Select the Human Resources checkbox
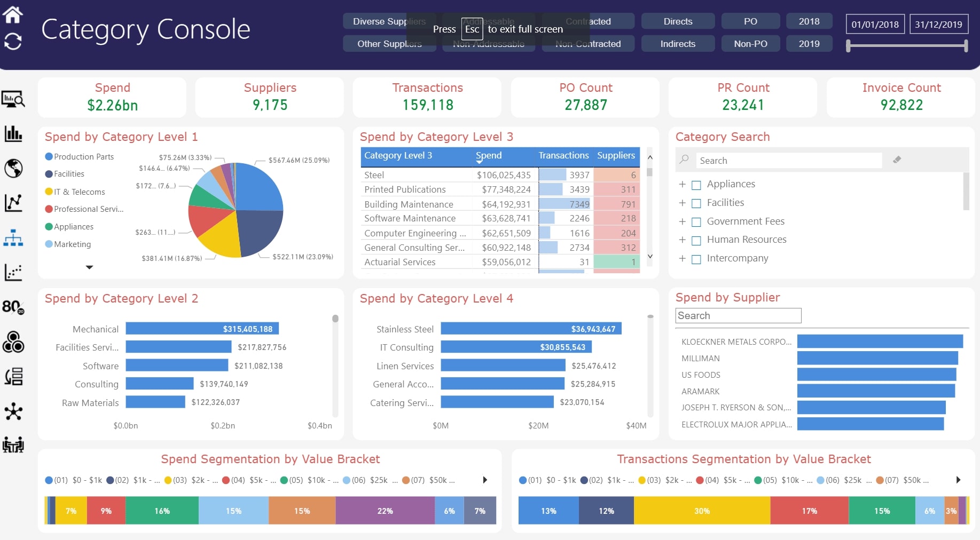980x540 pixels. [696, 241]
